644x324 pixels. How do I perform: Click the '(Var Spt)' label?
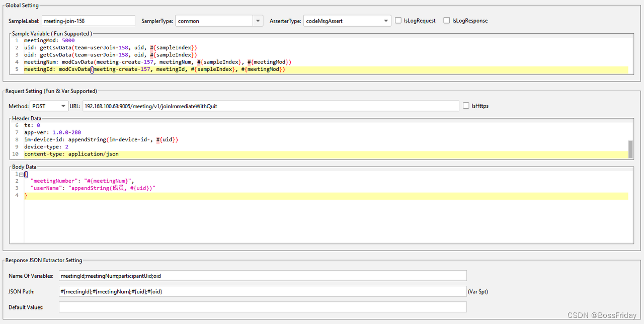click(x=478, y=291)
